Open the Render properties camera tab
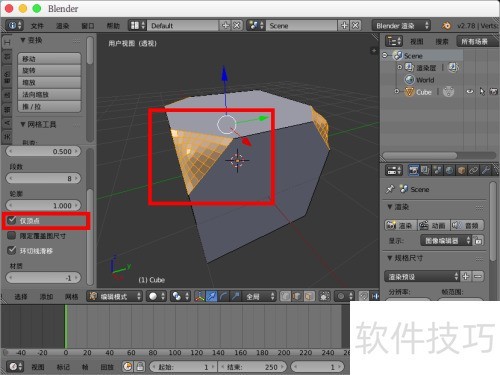Image resolution: width=500 pixels, height=375 pixels. click(414, 170)
